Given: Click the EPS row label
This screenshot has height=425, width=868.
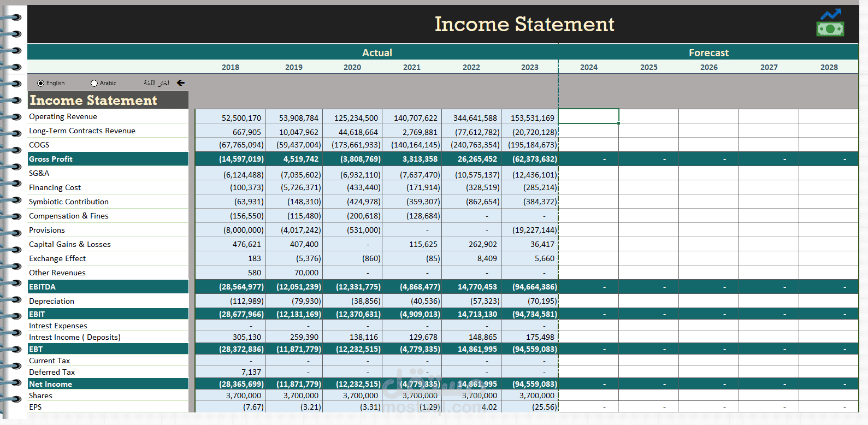Looking at the screenshot, I should point(35,407).
